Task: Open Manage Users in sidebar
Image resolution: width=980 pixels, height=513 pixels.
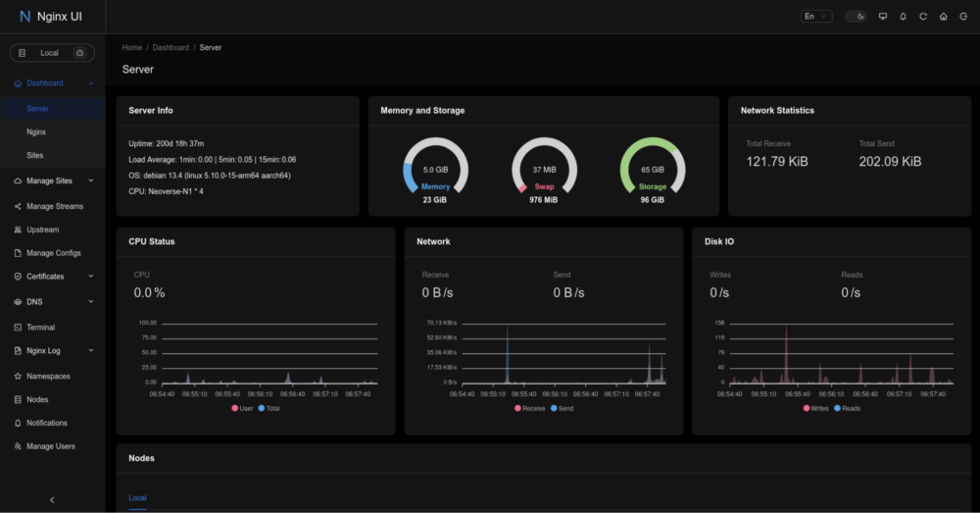Action: point(50,446)
